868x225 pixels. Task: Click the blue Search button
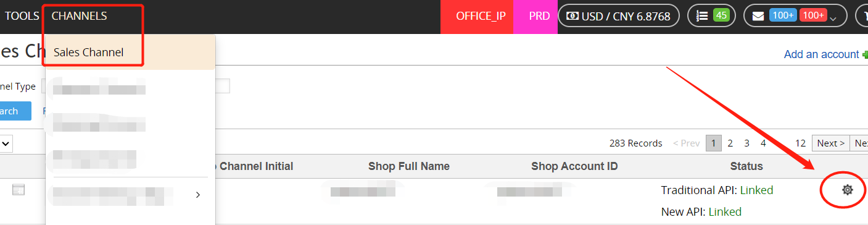15,111
